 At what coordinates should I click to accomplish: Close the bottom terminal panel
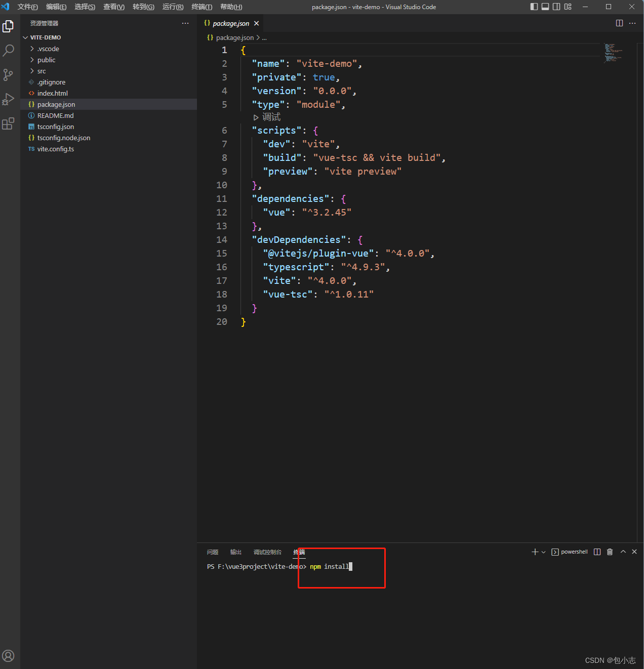tap(634, 552)
